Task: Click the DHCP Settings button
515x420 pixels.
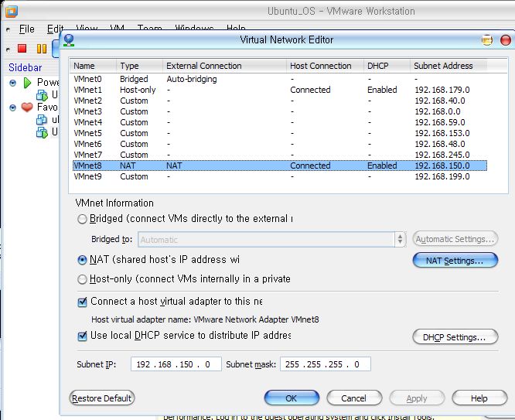Action: point(455,337)
